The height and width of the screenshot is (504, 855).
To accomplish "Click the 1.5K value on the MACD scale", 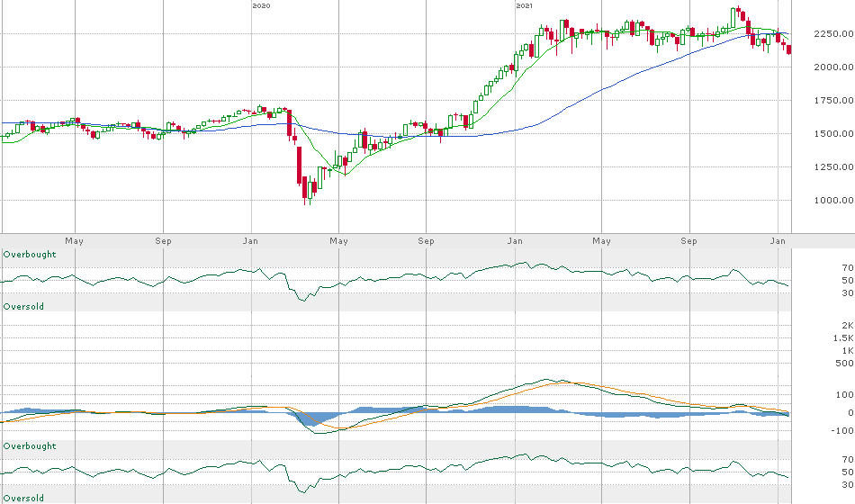I will point(843,338).
